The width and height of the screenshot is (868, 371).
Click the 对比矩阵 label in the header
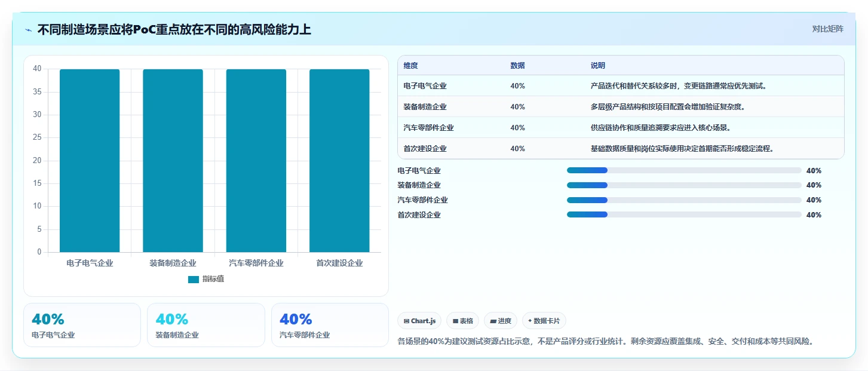[x=827, y=29]
